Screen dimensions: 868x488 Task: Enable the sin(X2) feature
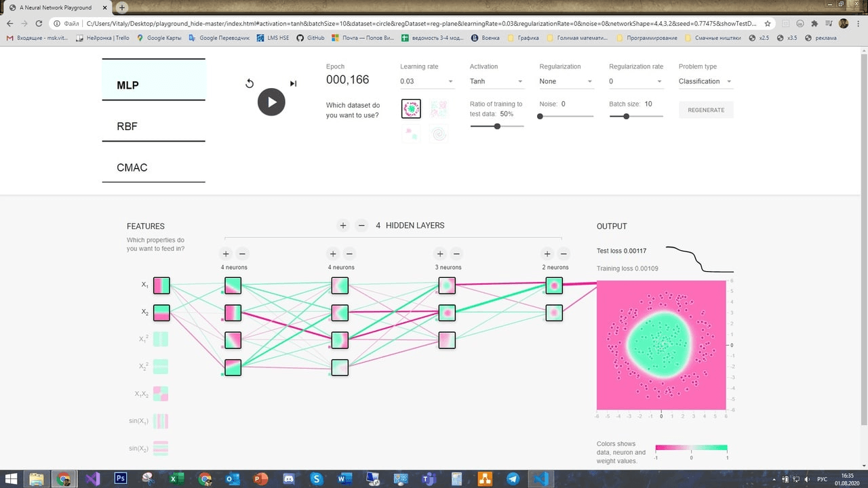[x=161, y=449]
